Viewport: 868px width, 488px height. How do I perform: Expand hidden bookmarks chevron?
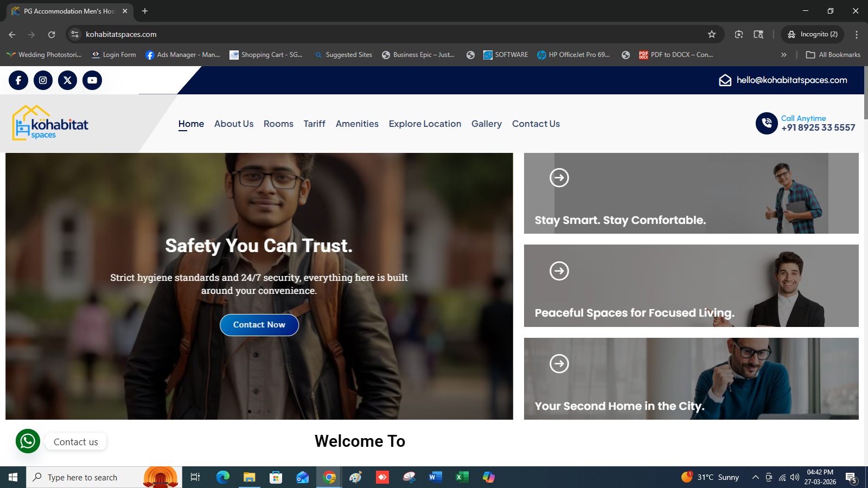783,55
